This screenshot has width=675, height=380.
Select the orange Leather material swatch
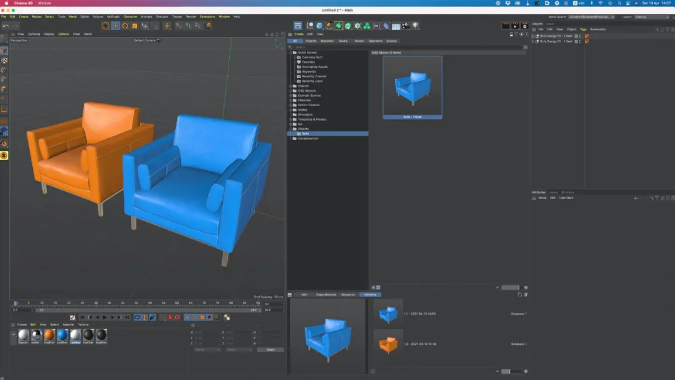pos(50,335)
